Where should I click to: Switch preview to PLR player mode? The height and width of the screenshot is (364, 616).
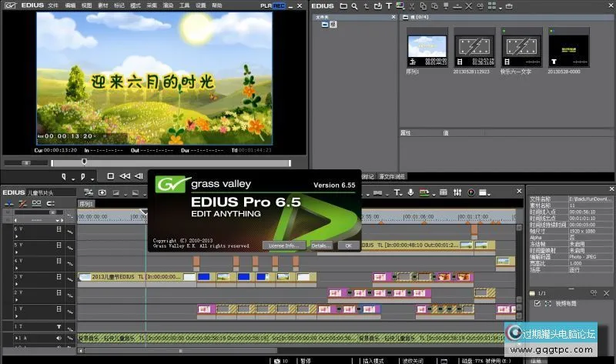(x=266, y=6)
